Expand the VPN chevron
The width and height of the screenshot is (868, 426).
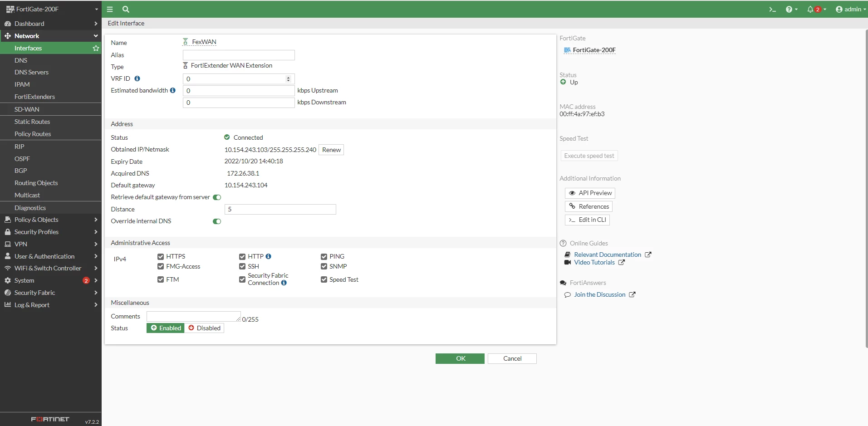point(96,244)
